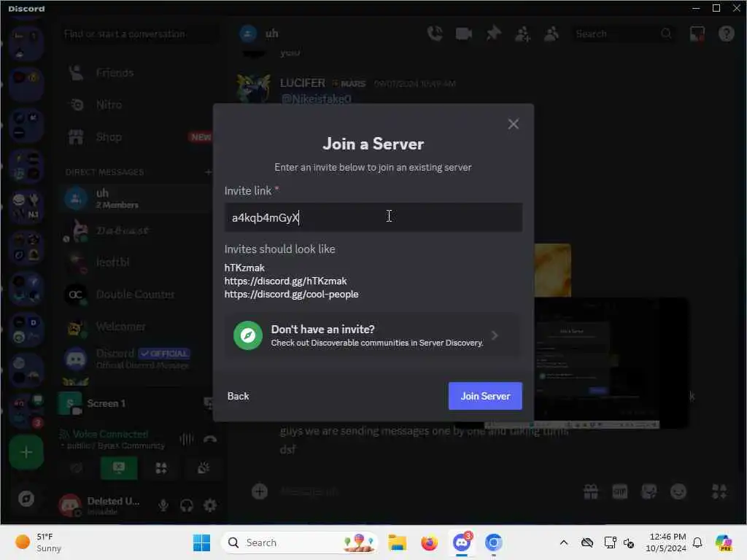Image resolution: width=747 pixels, height=560 pixels.
Task: Open the emoji picker
Action: [x=678, y=491]
